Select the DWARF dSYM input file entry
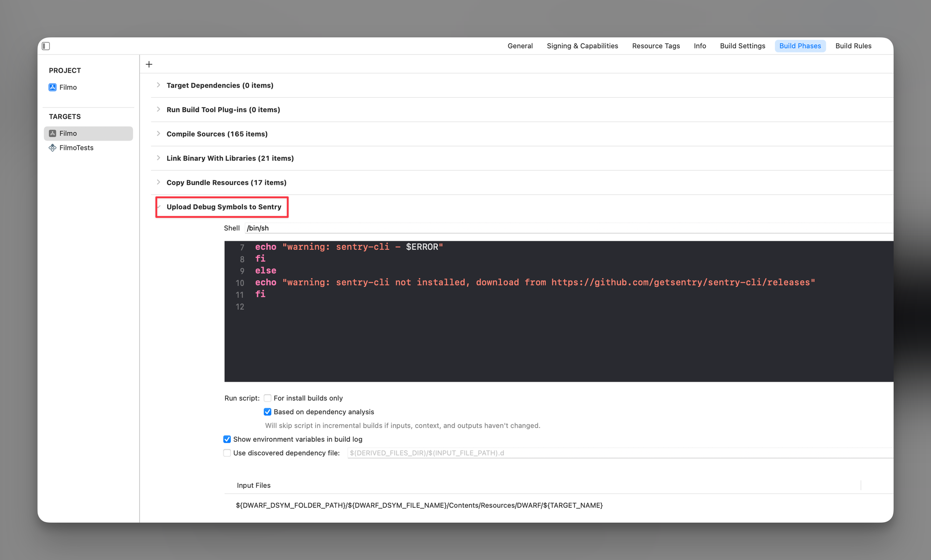 click(419, 506)
